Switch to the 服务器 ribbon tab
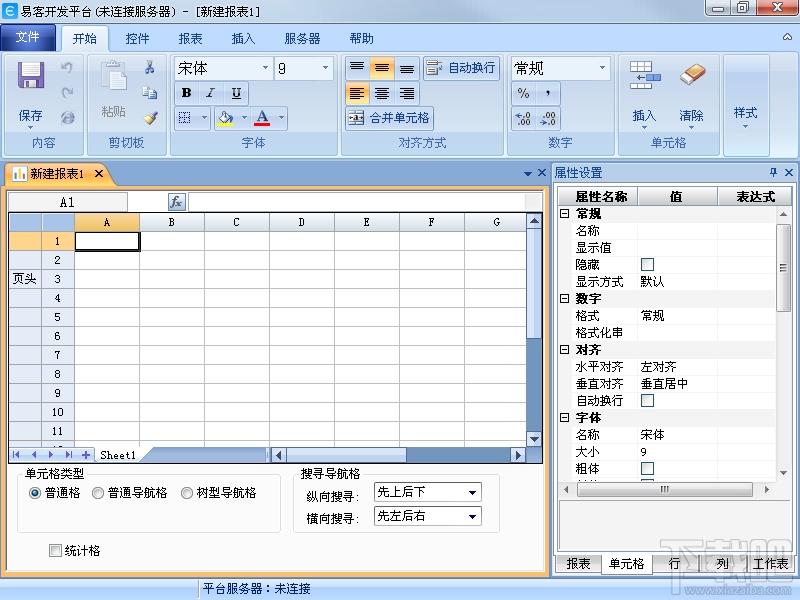This screenshot has width=800, height=600. tap(302, 39)
